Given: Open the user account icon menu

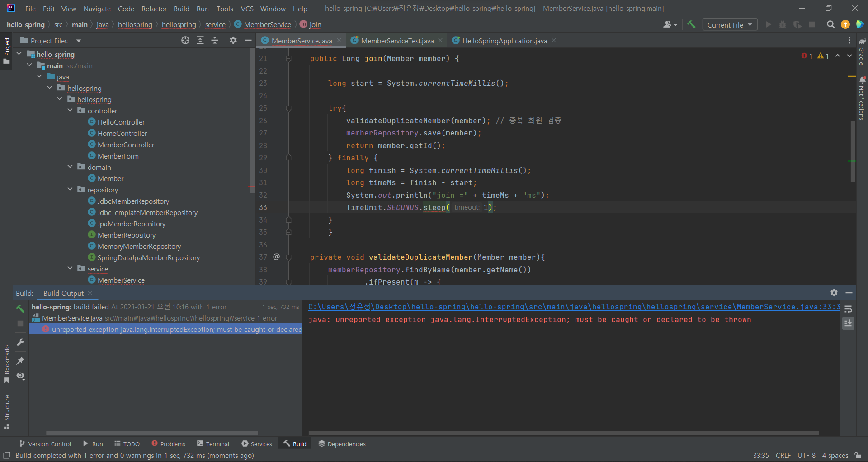Looking at the screenshot, I should pos(670,24).
